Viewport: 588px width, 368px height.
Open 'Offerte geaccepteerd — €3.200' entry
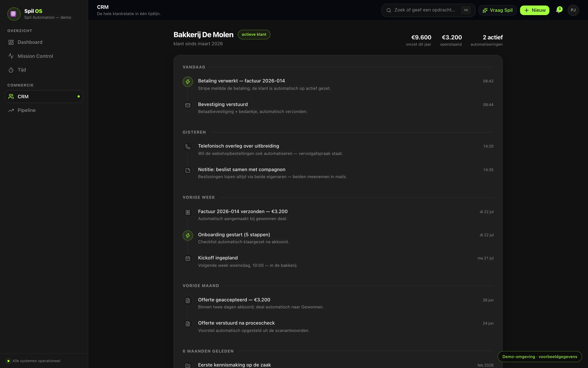click(338, 303)
